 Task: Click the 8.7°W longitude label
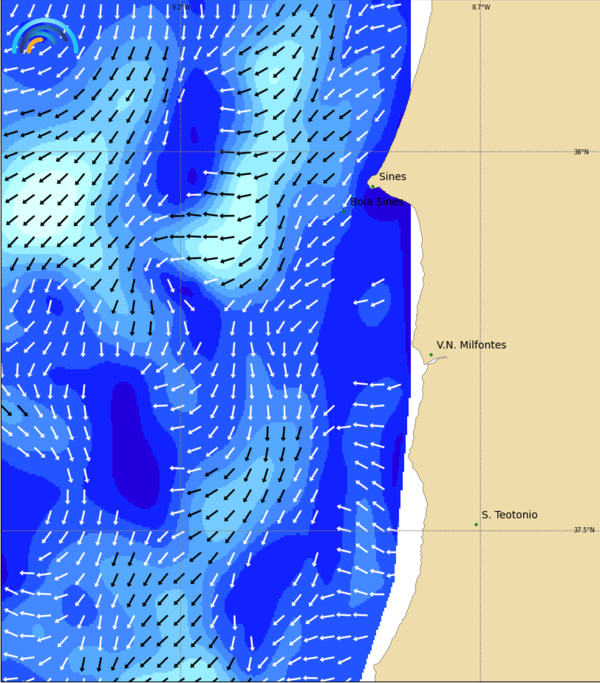click(481, 7)
